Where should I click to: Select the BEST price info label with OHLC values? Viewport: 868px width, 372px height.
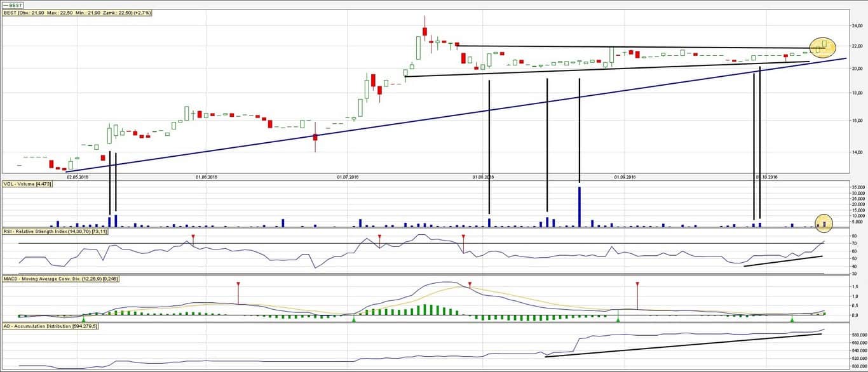(x=77, y=13)
